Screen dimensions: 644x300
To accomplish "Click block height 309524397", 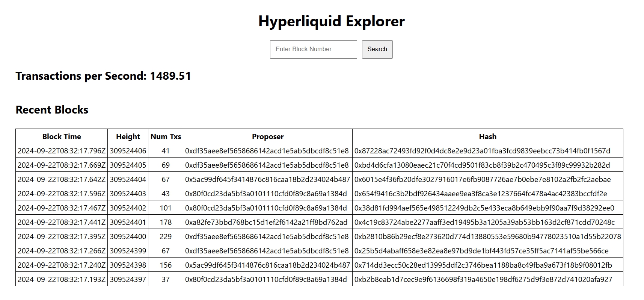I will point(128,279).
